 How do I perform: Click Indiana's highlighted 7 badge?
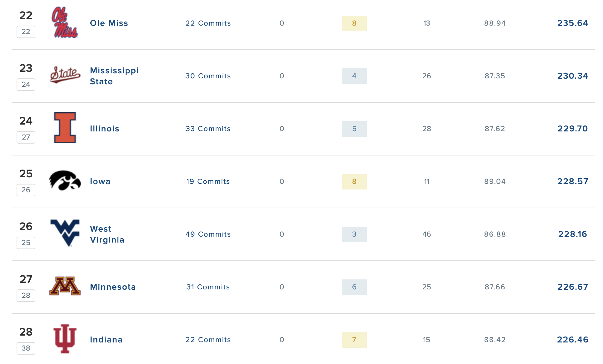pyautogui.click(x=354, y=340)
